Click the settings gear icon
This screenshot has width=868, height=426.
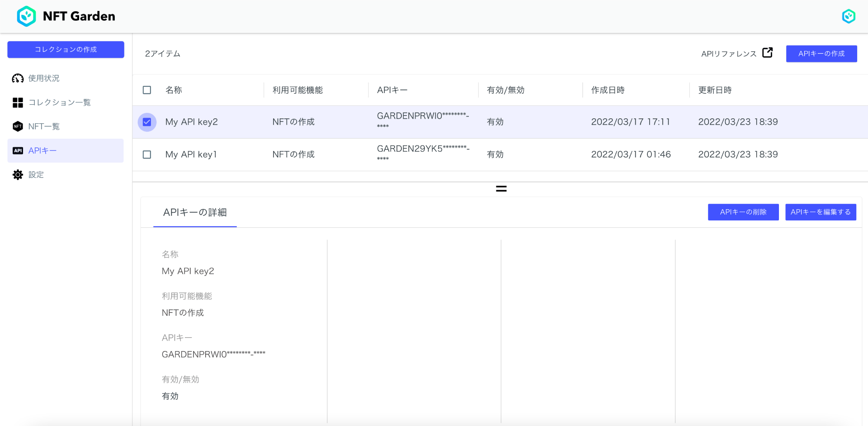tap(18, 175)
